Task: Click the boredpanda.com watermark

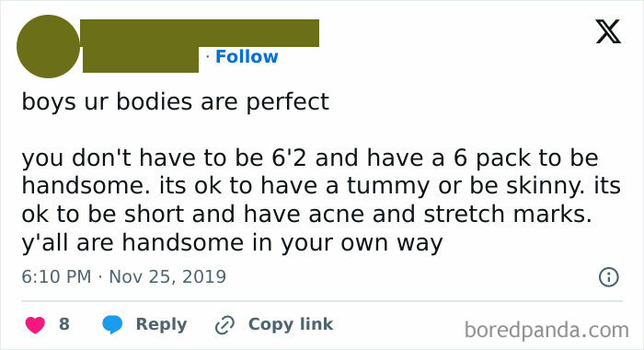Action: click(x=546, y=331)
